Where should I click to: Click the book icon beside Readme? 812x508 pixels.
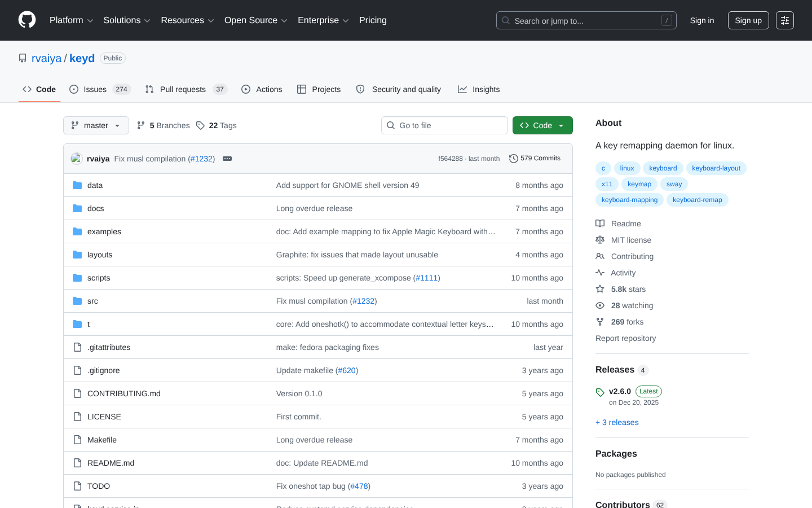coord(600,224)
